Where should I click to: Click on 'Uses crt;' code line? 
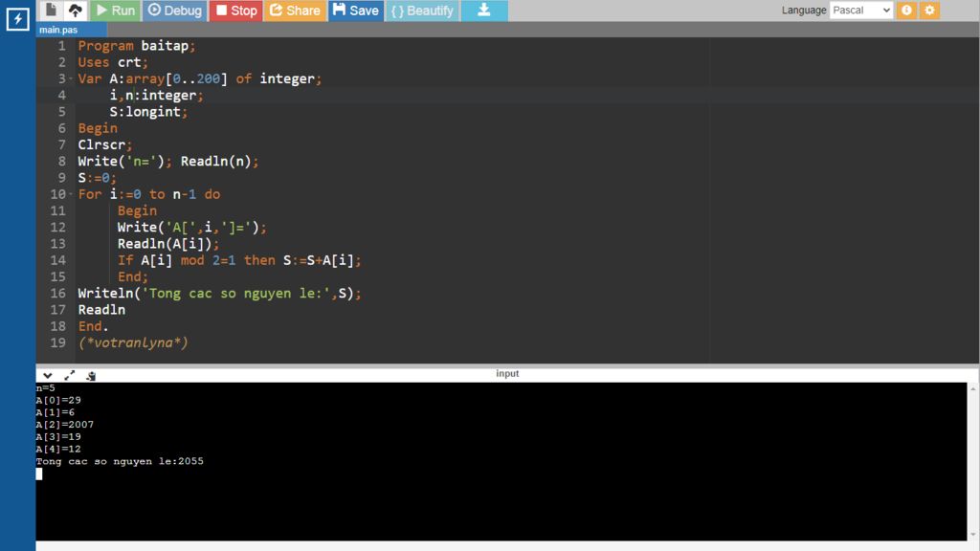coord(113,62)
